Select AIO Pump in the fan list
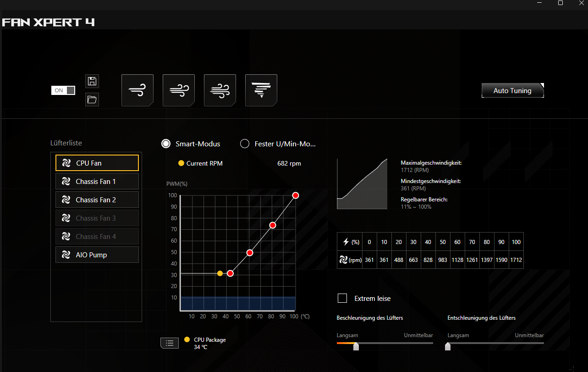This screenshot has width=588, height=372. point(97,254)
